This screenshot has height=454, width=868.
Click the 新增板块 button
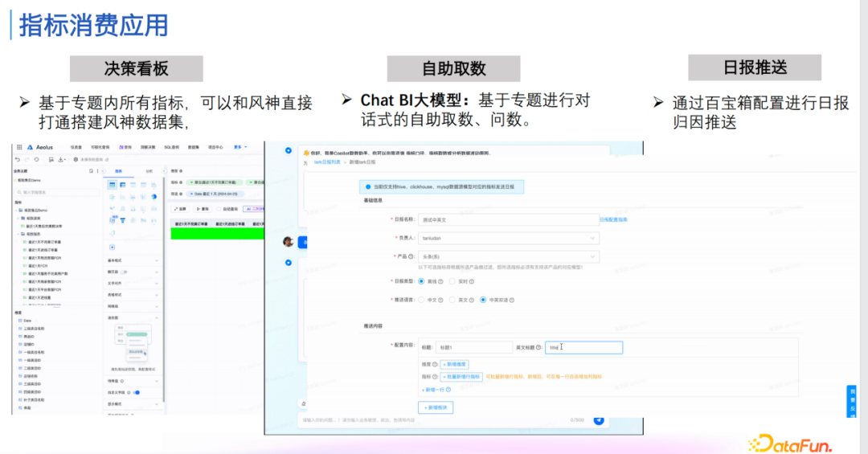[436, 407]
